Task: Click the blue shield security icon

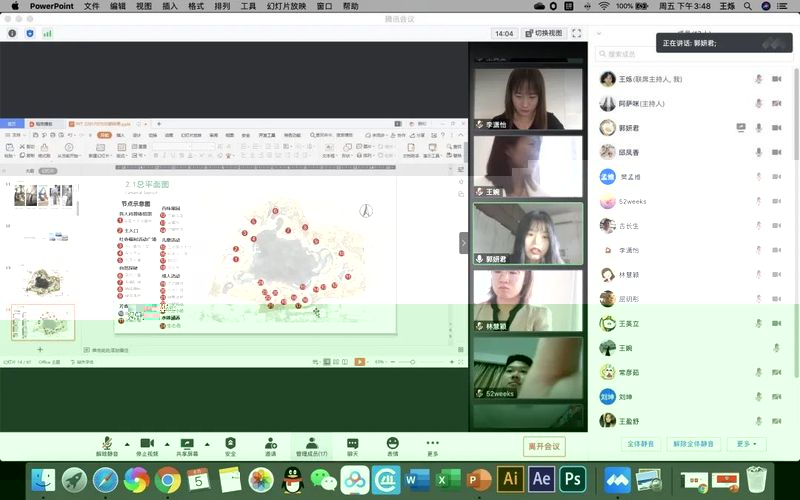Action: coord(30,33)
